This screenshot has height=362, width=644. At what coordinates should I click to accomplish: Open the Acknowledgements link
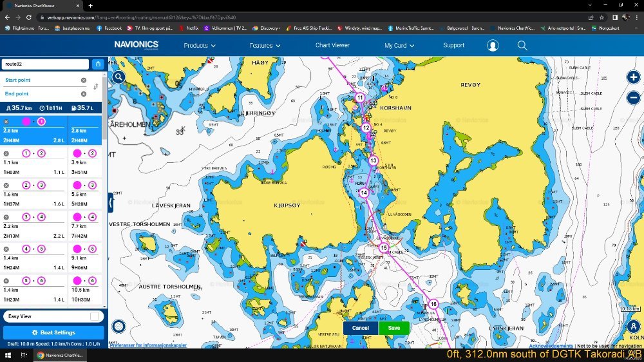[551, 346]
